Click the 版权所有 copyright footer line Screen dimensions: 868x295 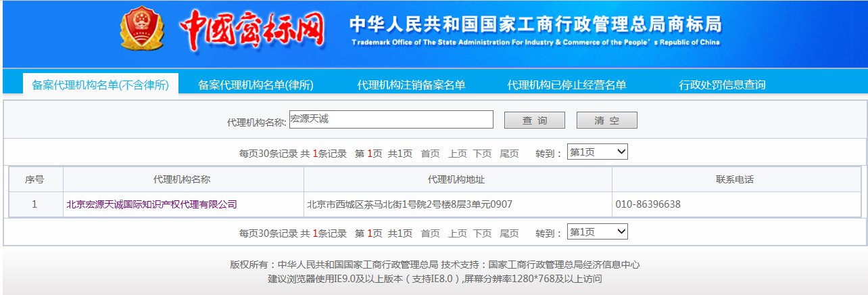435,265
